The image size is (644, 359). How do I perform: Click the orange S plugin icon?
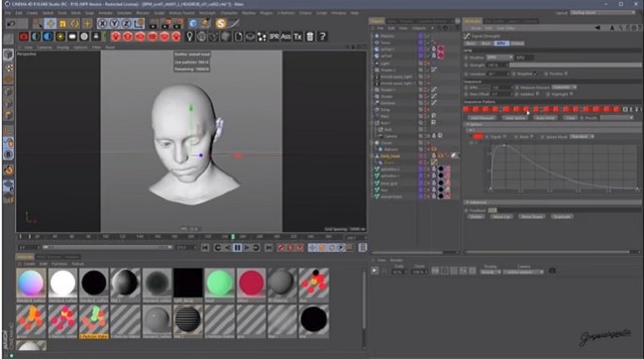[x=221, y=24]
